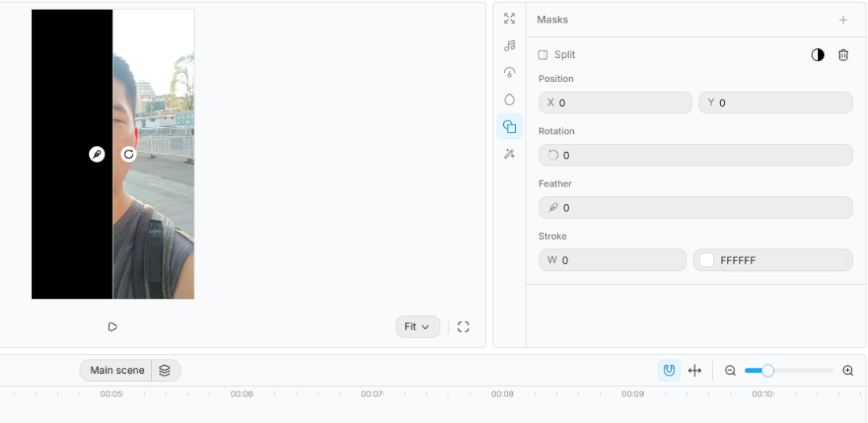Viewport: 868px width, 423px height.
Task: Open the white stroke color swatch
Action: (x=706, y=261)
